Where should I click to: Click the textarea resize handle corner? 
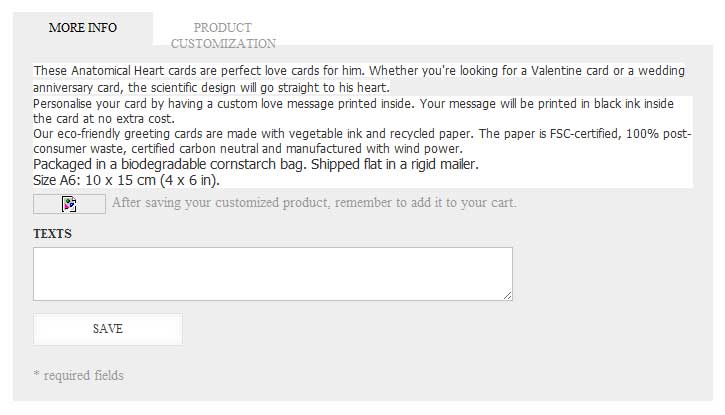pos(508,296)
